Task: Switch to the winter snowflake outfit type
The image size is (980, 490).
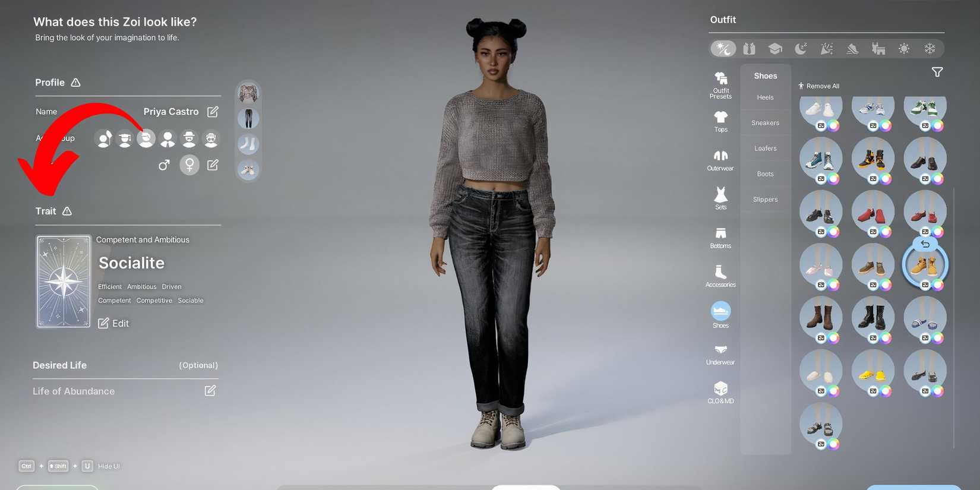Action: 930,49
